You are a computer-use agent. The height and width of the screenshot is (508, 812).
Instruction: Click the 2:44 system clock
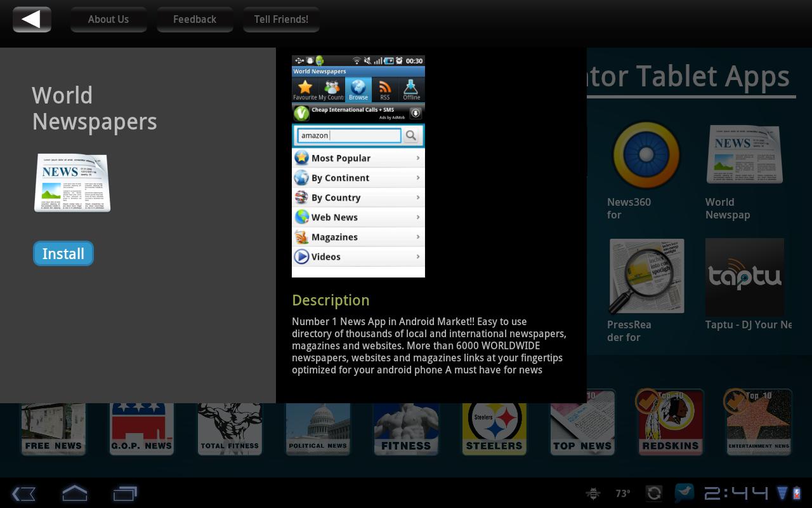click(x=736, y=493)
